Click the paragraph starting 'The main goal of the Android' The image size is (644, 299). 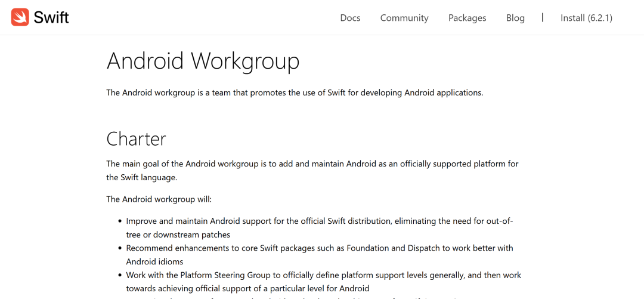(x=312, y=171)
